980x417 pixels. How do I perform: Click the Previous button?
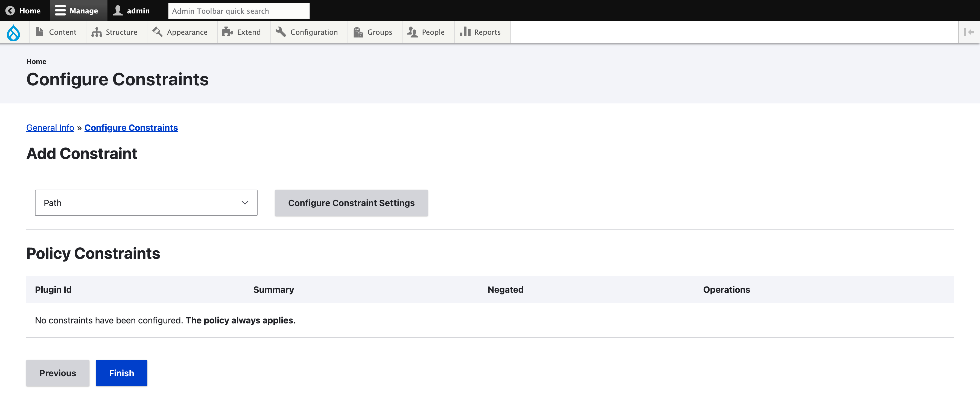click(x=57, y=373)
